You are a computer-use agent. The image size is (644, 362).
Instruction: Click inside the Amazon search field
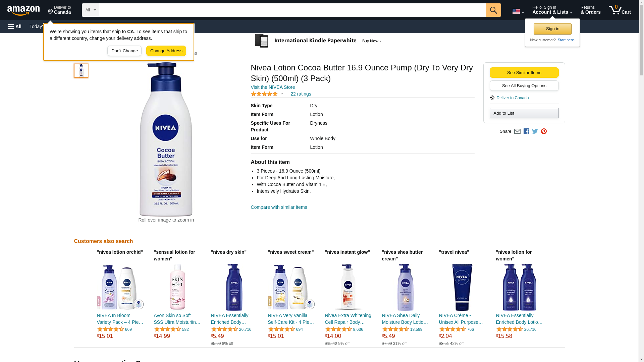coord(292,10)
